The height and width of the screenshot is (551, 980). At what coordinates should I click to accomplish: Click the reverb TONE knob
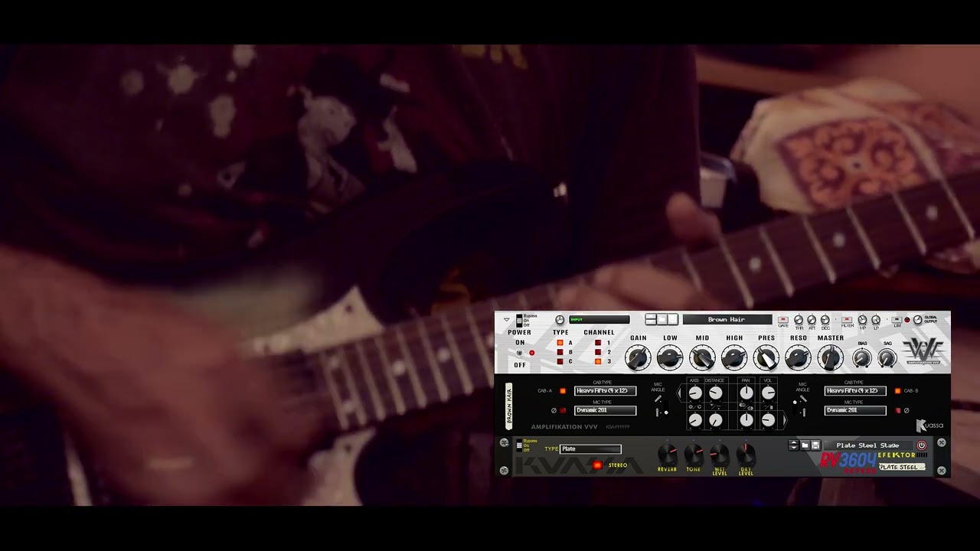coord(694,455)
